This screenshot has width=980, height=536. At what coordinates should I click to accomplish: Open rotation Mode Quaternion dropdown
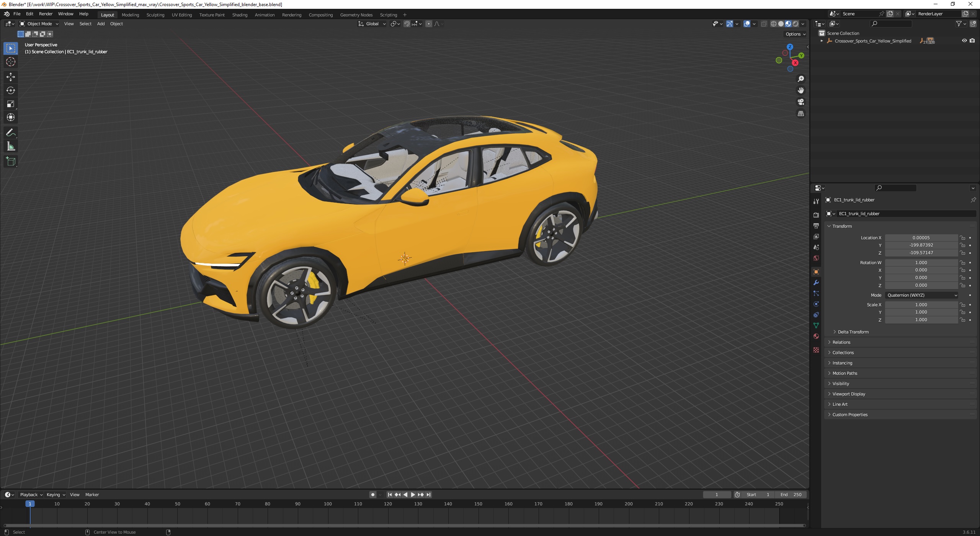(x=922, y=295)
